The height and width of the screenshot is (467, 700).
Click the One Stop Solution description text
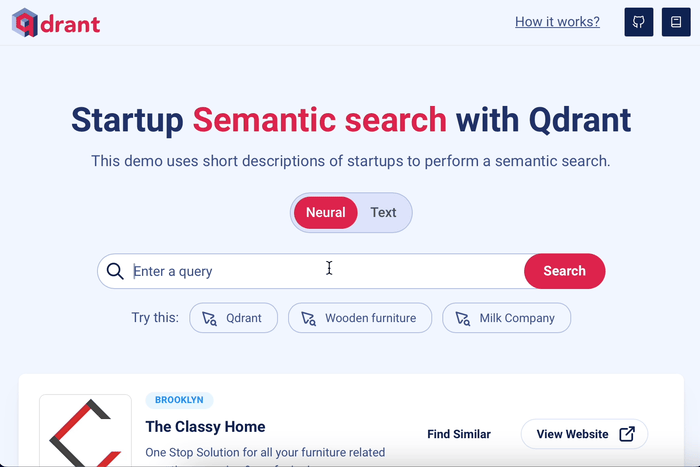click(x=265, y=453)
